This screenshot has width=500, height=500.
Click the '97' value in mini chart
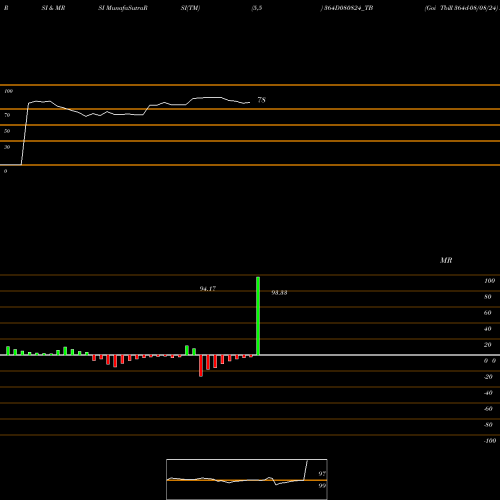coord(322,473)
